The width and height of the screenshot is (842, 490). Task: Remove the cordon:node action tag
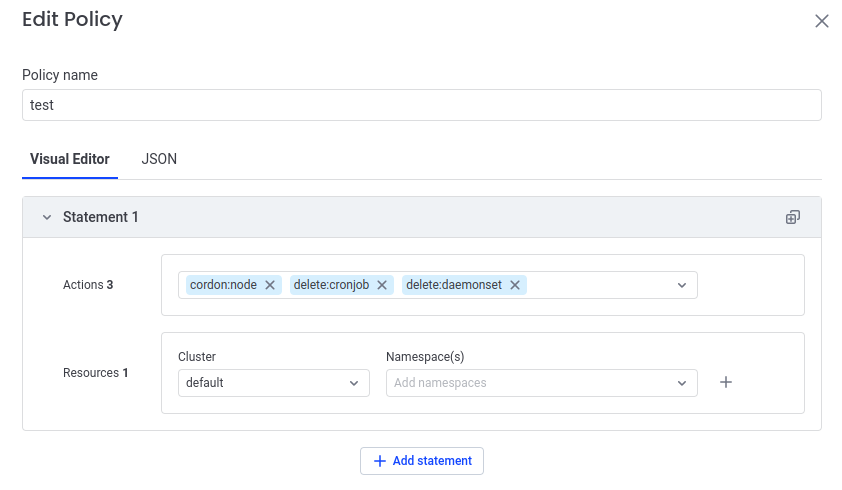tap(270, 285)
